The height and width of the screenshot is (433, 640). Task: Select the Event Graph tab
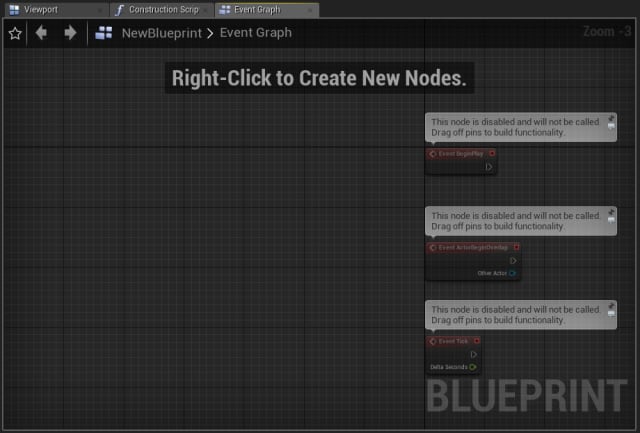[267, 10]
